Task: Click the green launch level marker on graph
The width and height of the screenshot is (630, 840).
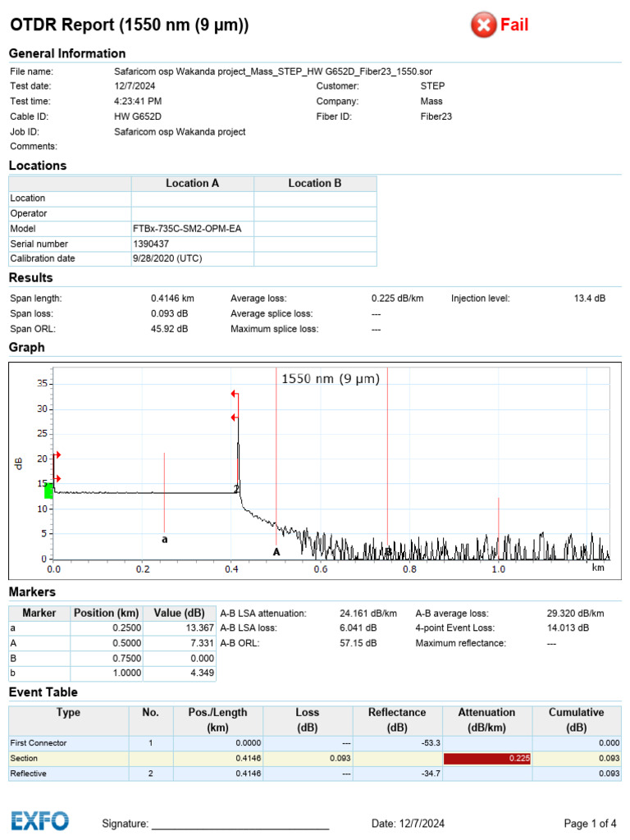Action: (48, 491)
